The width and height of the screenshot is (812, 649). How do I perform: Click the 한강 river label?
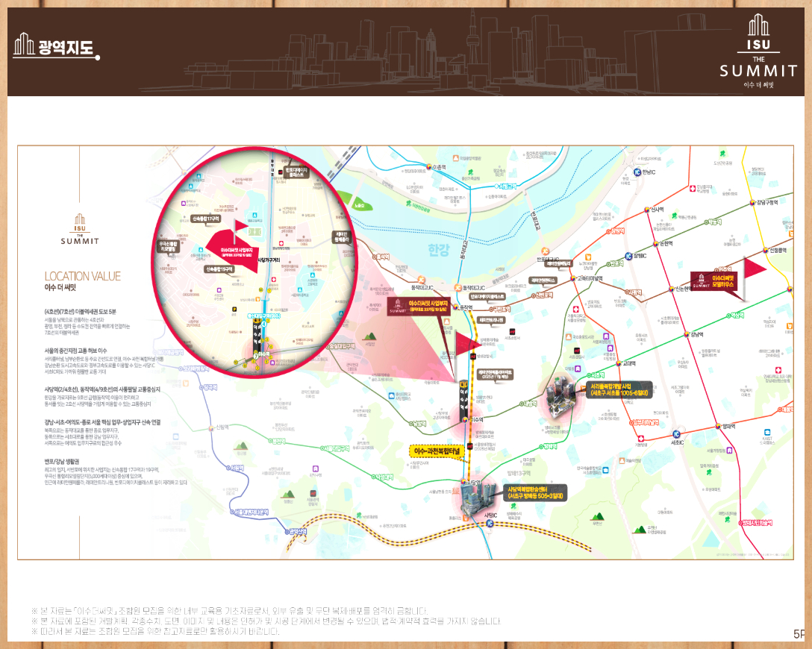(439, 250)
